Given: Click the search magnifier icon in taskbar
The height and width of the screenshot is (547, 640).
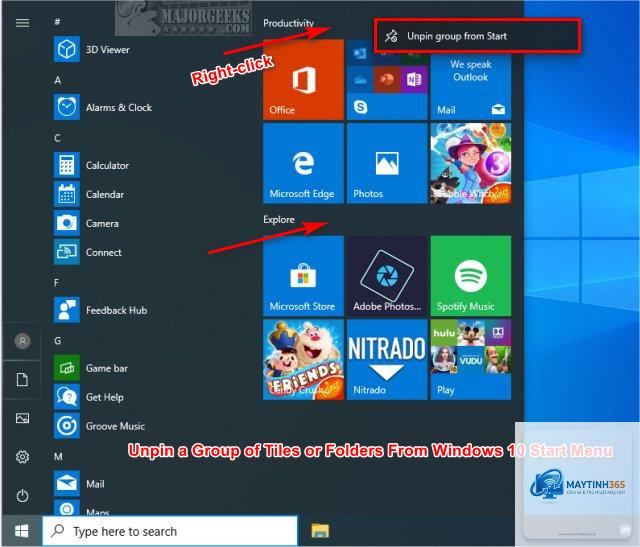Looking at the screenshot, I should pyautogui.click(x=58, y=530).
